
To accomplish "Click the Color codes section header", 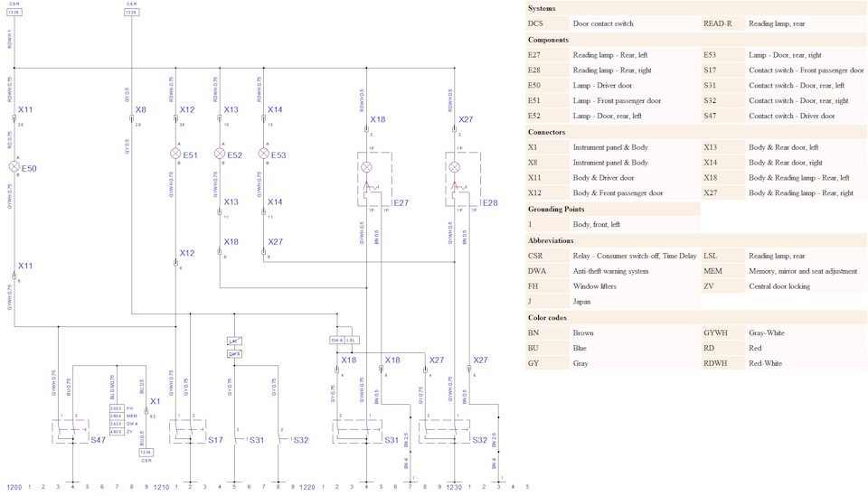I will [x=547, y=317].
